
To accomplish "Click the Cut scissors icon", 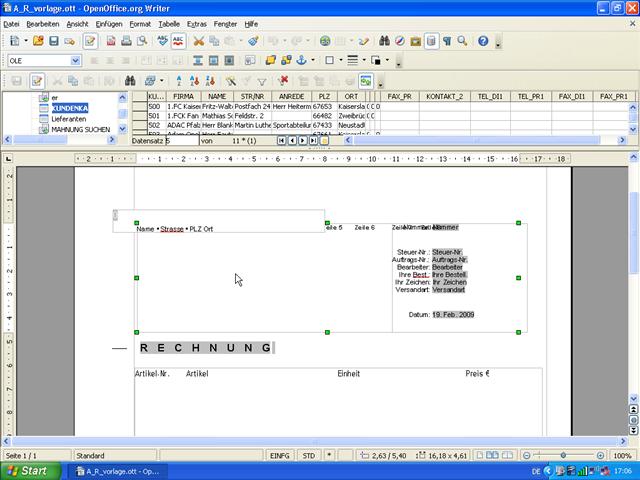I will pyautogui.click(x=198, y=41).
